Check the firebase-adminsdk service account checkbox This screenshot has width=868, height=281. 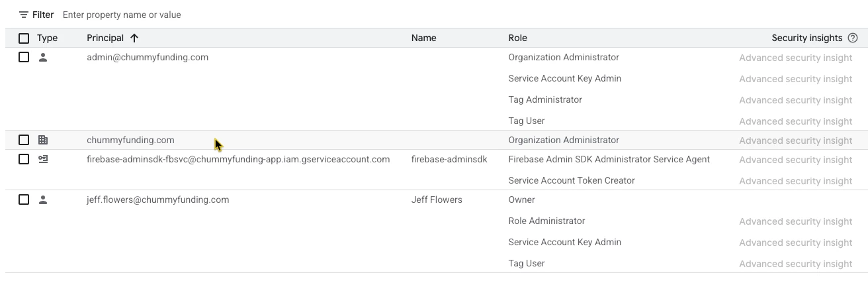click(24, 159)
